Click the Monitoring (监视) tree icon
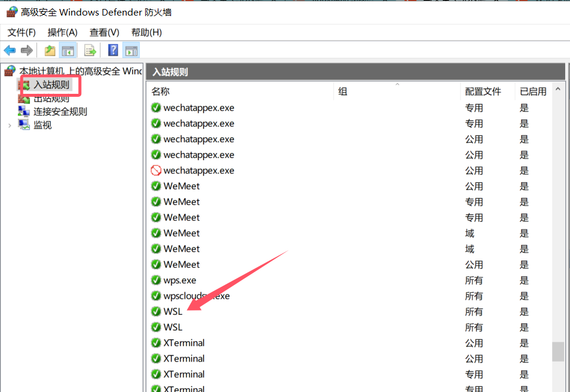 click(x=24, y=125)
